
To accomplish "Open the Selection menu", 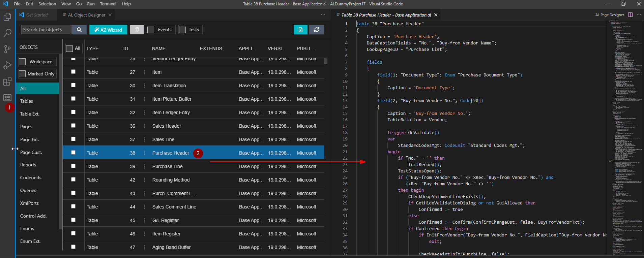I will tap(47, 4).
